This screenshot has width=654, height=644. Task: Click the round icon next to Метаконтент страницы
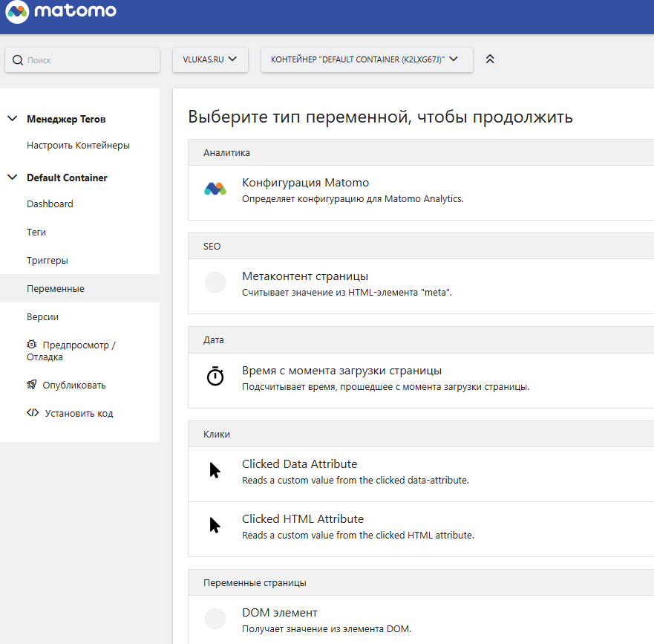tap(215, 282)
